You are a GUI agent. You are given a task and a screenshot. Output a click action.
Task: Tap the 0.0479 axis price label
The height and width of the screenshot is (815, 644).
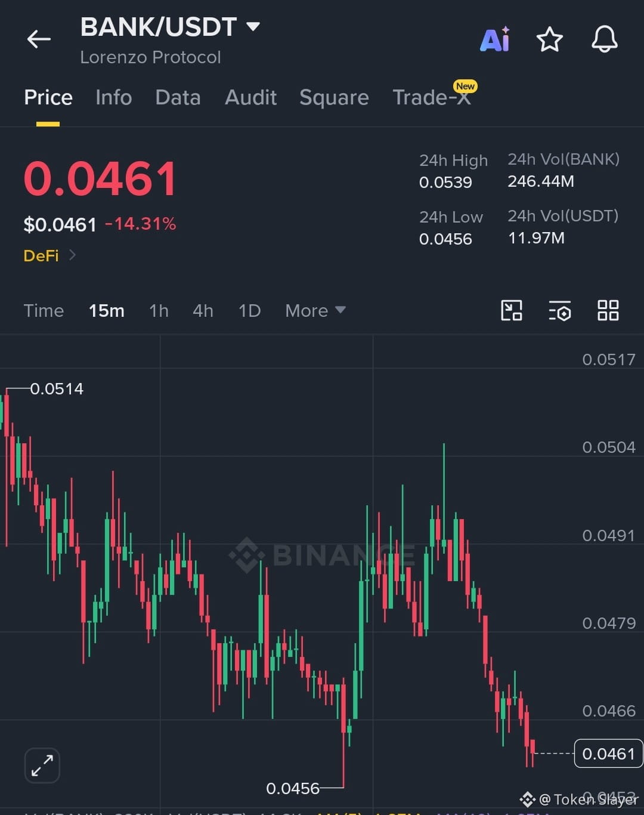pos(609,623)
